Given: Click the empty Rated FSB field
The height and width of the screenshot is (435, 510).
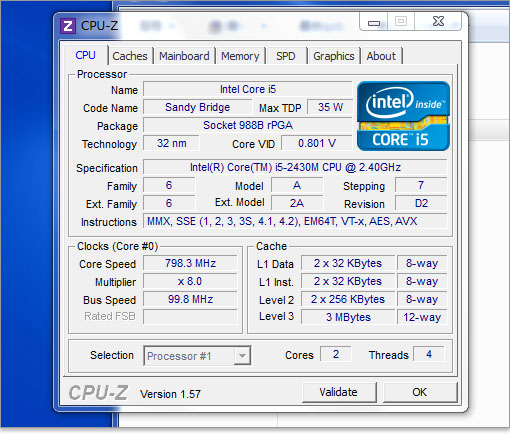Looking at the screenshot, I should [x=190, y=317].
